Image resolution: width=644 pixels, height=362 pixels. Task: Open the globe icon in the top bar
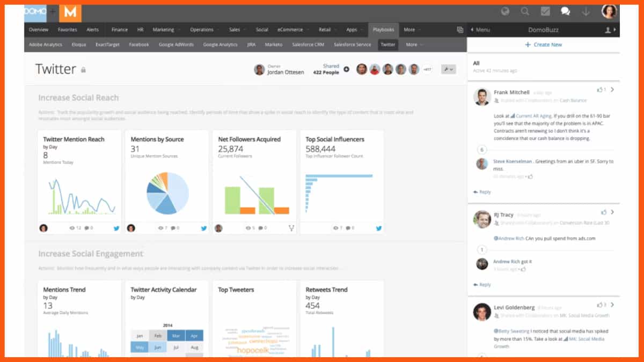(505, 11)
